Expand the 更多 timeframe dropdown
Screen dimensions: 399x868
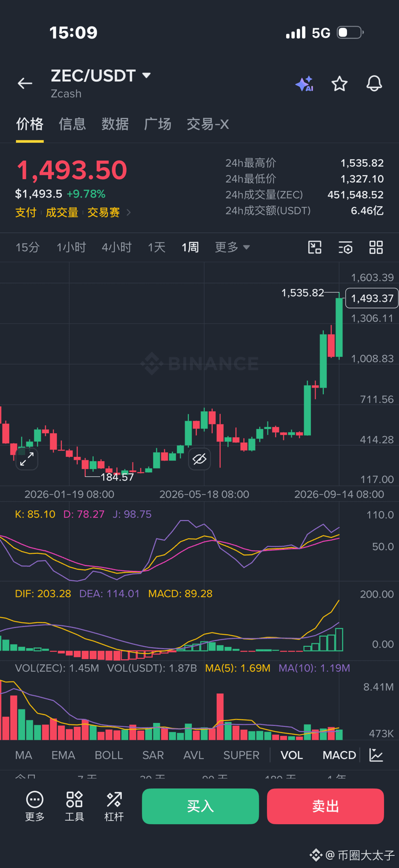coord(232,247)
